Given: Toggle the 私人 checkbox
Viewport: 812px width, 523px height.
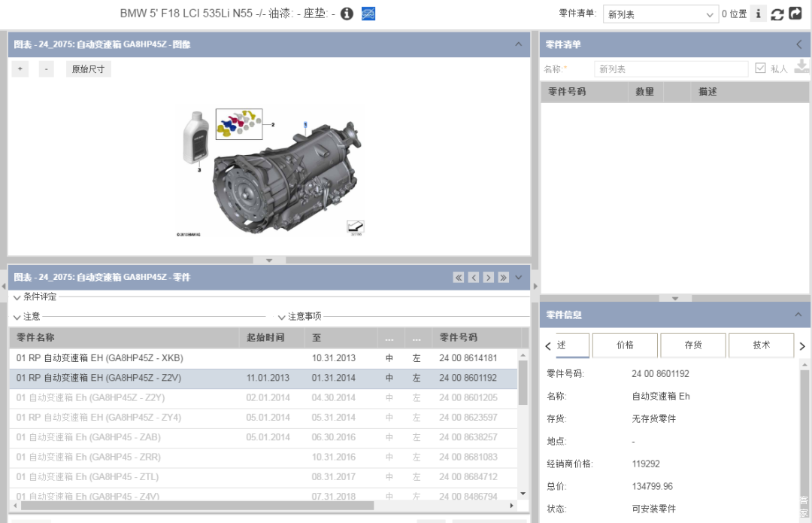Looking at the screenshot, I should (761, 68).
